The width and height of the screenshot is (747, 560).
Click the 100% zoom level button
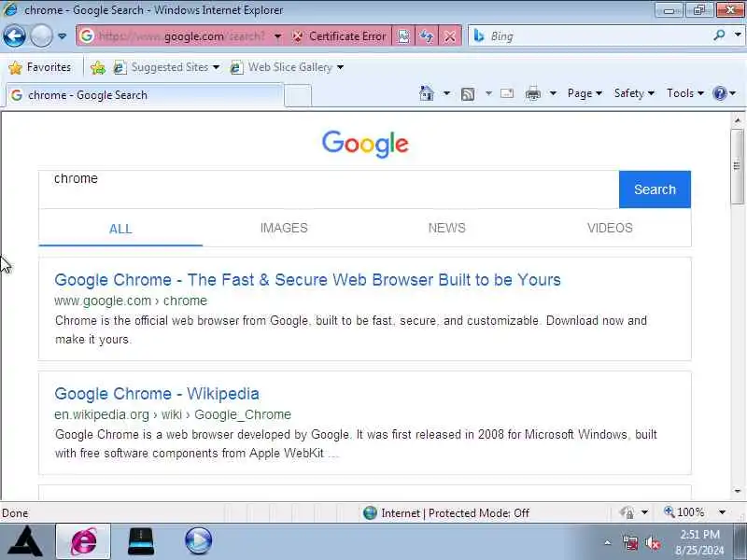pos(684,512)
